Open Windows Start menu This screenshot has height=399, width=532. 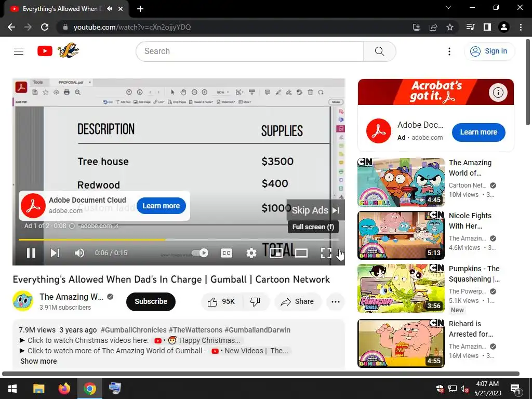pyautogui.click(x=12, y=389)
